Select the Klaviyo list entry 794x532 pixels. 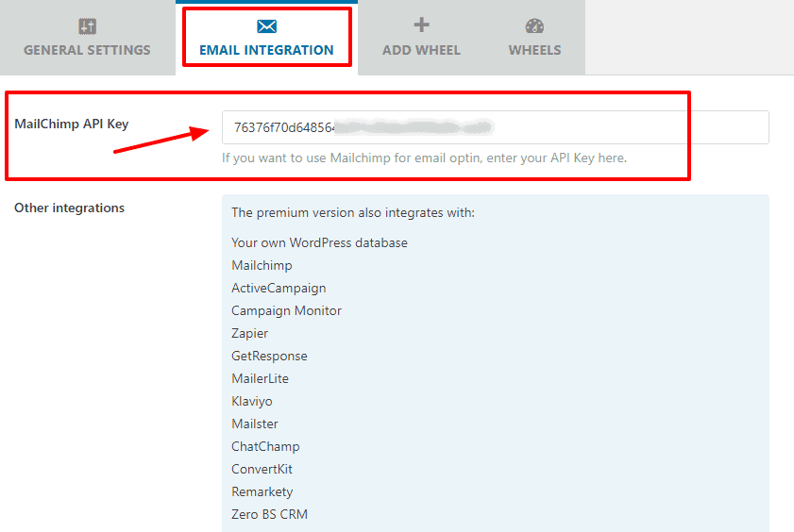point(252,402)
